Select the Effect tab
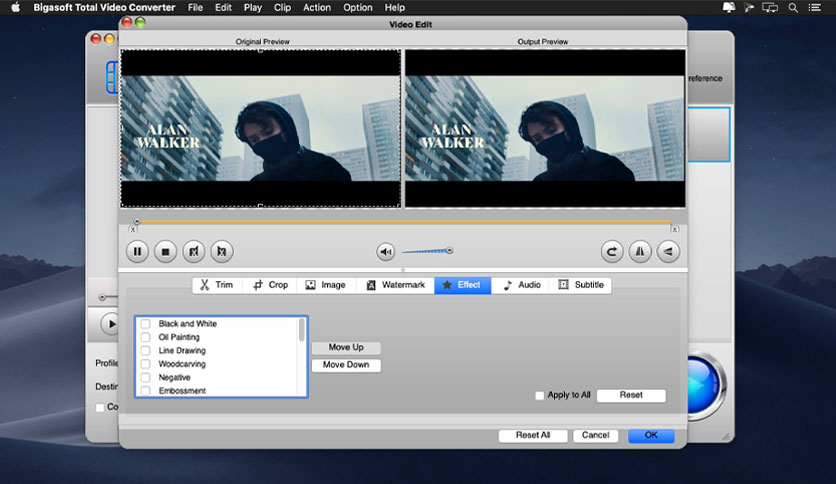Screen dimensions: 836x484 click(x=462, y=285)
